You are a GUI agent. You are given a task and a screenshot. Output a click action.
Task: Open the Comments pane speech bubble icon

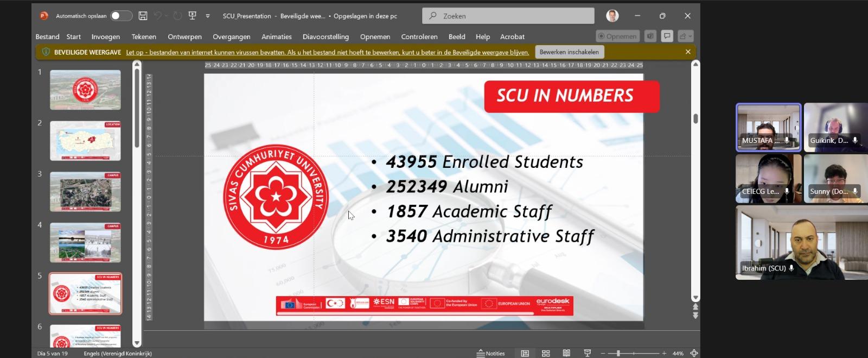(667, 36)
